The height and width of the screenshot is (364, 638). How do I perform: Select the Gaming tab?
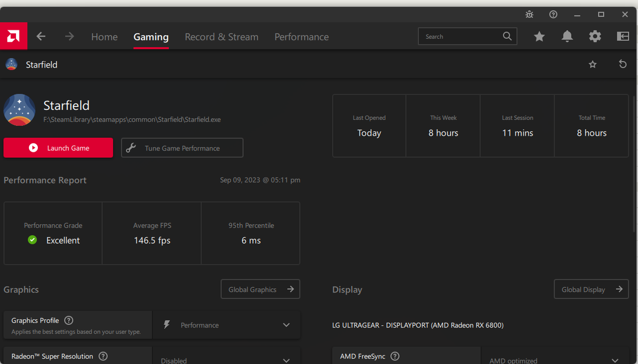[x=151, y=37]
